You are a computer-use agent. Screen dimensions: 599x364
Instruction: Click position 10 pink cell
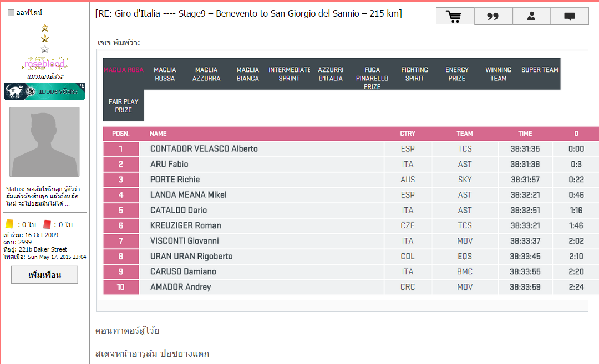click(121, 287)
